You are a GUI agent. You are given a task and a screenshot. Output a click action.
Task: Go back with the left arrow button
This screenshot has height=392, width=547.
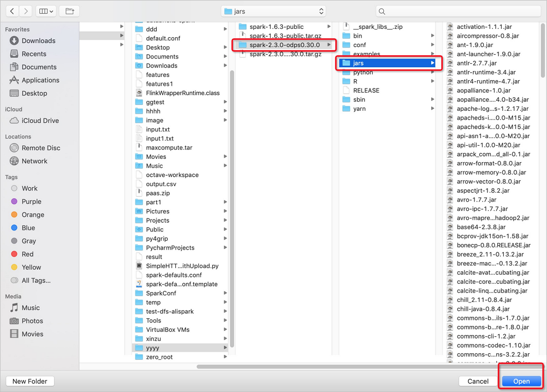pyautogui.click(x=12, y=11)
